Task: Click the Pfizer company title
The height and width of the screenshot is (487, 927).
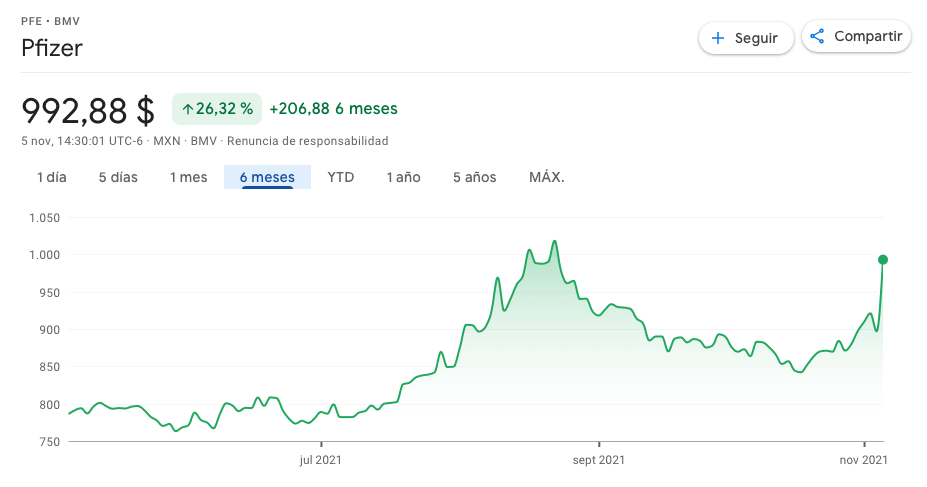Action: click(52, 48)
